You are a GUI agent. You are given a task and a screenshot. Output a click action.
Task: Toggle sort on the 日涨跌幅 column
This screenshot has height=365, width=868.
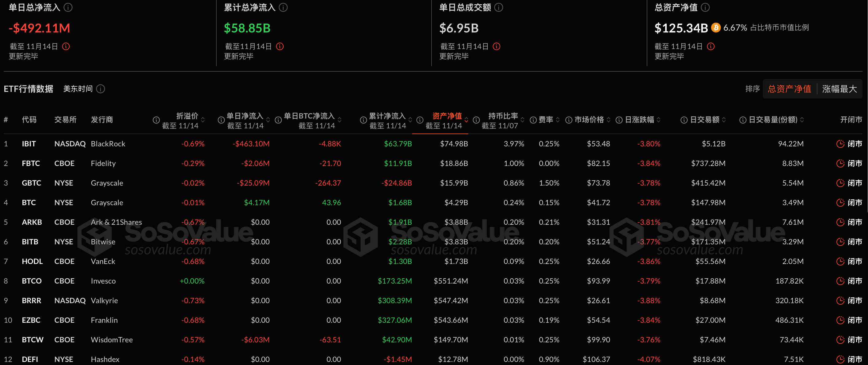pyautogui.click(x=659, y=120)
